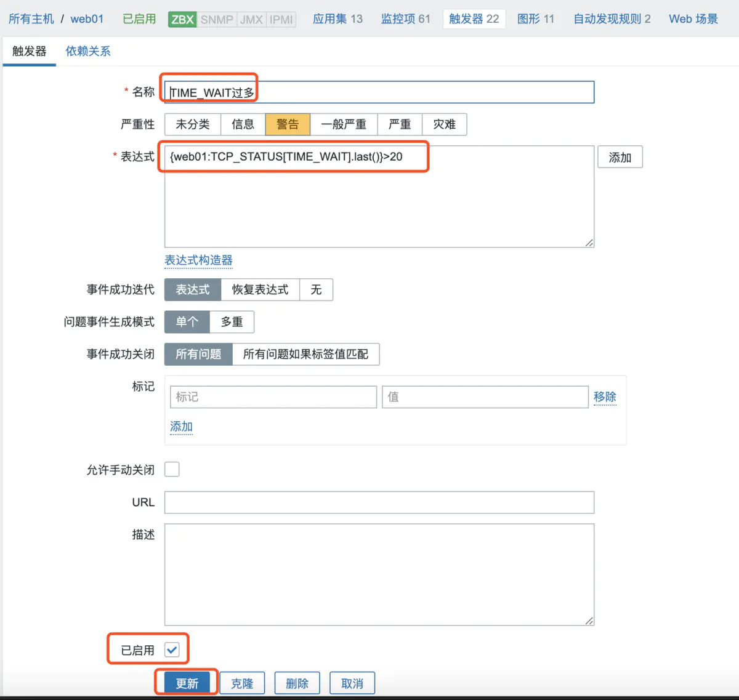The width and height of the screenshot is (739, 700).
Task: Open the 表达式构造器 expression constructor
Action: [x=198, y=260]
